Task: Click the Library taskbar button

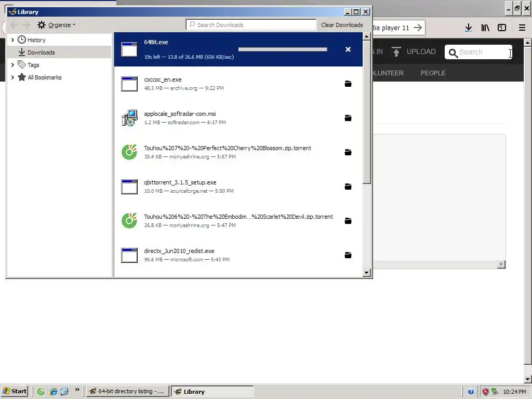Action: point(212,391)
